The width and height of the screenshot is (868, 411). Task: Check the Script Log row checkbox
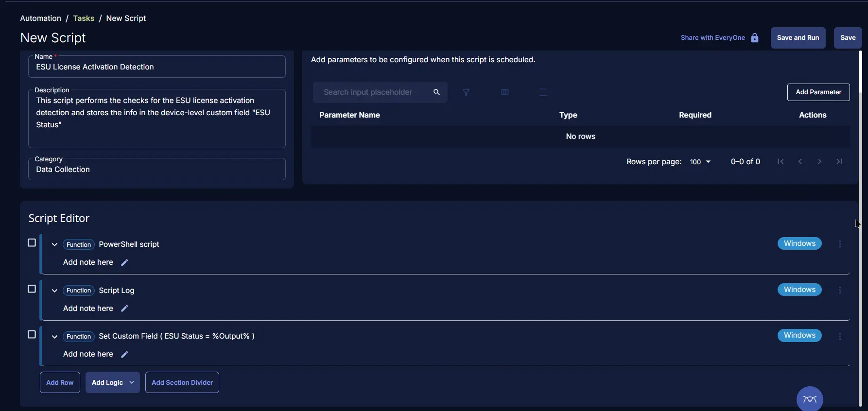click(32, 289)
